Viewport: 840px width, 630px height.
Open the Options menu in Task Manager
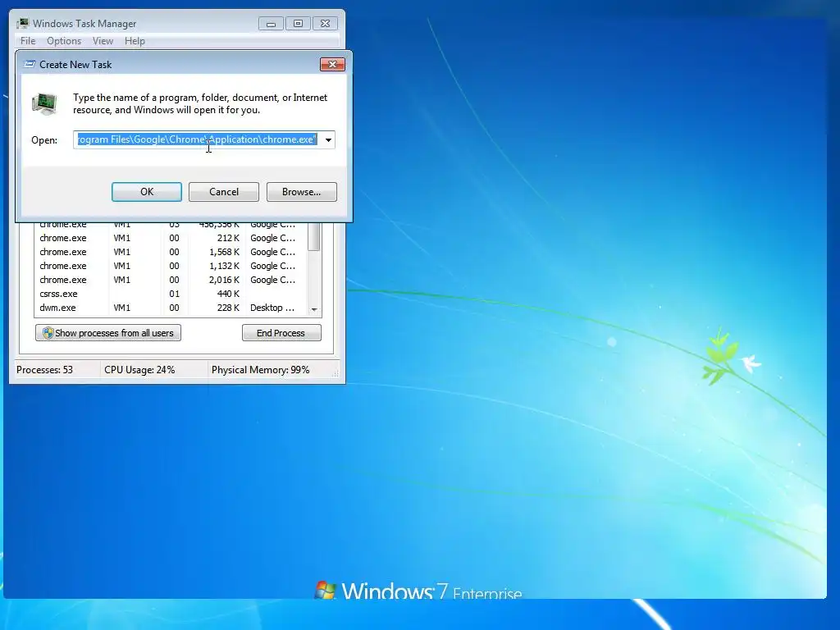click(64, 41)
